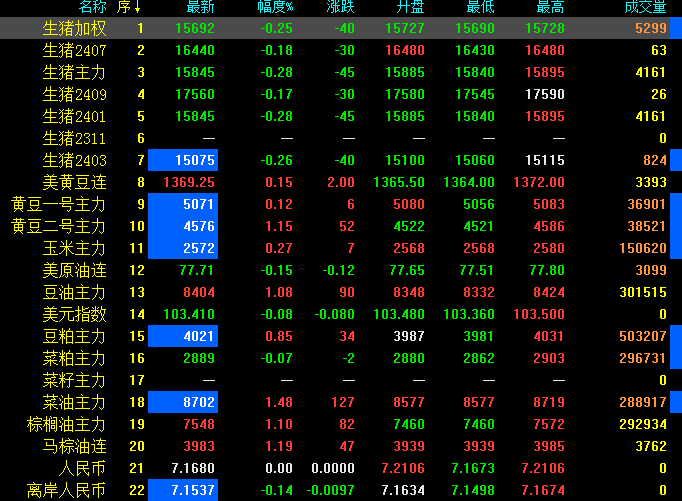Screen dimensions: 682x501
Task: Select the 豆粕主力 row
Action: 341,336
